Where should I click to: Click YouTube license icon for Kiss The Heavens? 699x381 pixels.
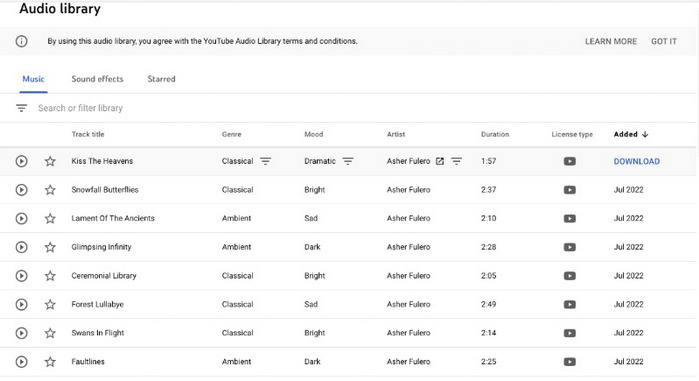[x=570, y=161]
